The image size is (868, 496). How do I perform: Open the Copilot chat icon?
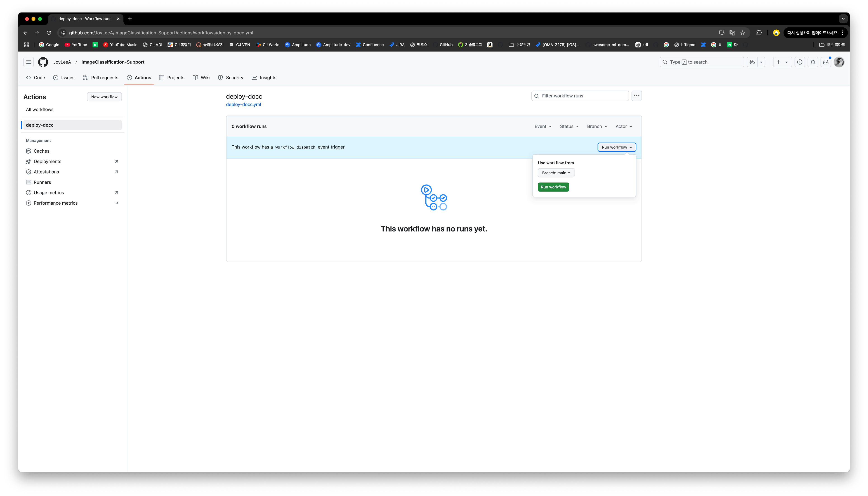coord(752,62)
